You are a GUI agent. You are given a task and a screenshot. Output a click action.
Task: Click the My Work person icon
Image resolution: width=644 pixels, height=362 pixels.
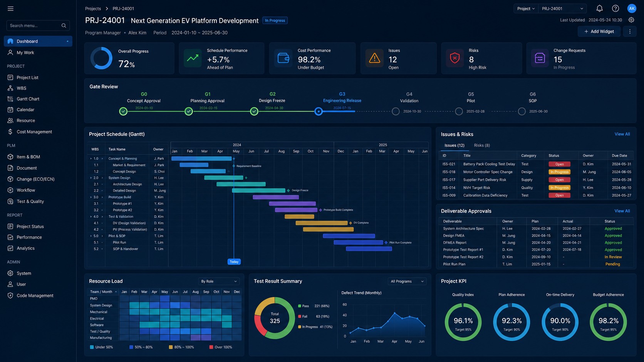(10, 53)
